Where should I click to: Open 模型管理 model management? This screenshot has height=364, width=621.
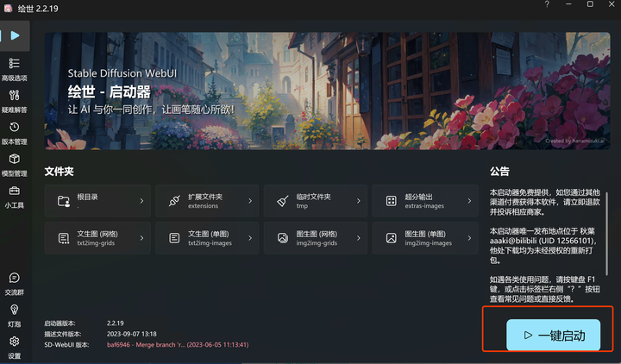15,165
